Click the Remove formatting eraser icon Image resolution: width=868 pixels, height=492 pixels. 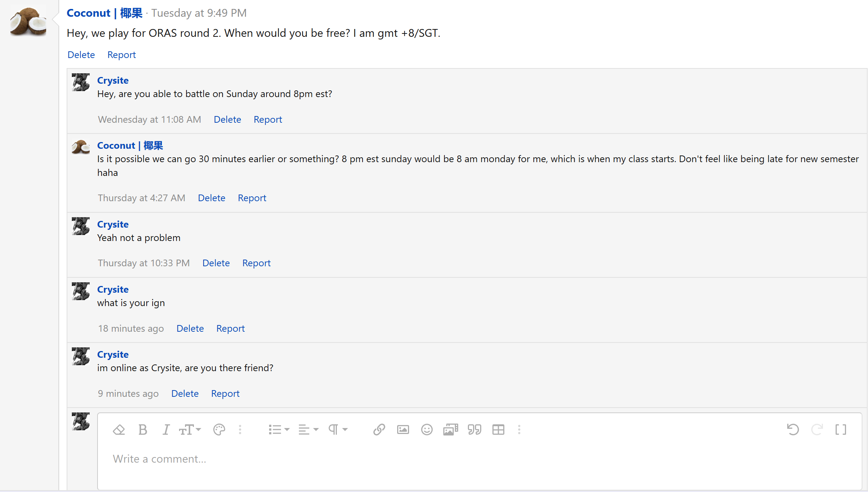119,430
